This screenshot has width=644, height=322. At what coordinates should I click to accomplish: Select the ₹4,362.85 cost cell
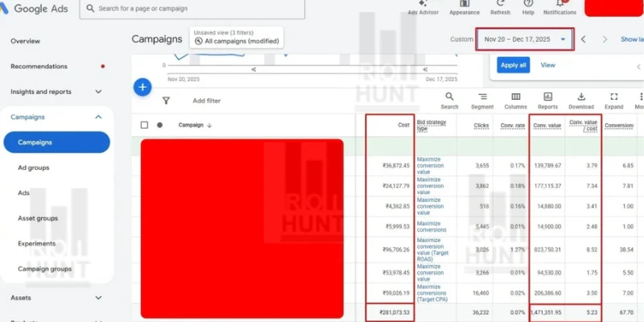pos(397,206)
